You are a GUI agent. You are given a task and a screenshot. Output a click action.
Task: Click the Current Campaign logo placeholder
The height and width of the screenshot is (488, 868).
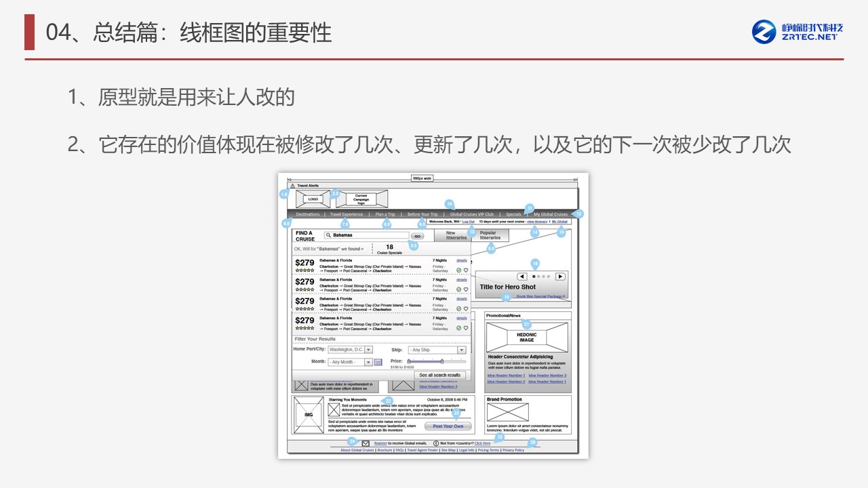coord(361,199)
